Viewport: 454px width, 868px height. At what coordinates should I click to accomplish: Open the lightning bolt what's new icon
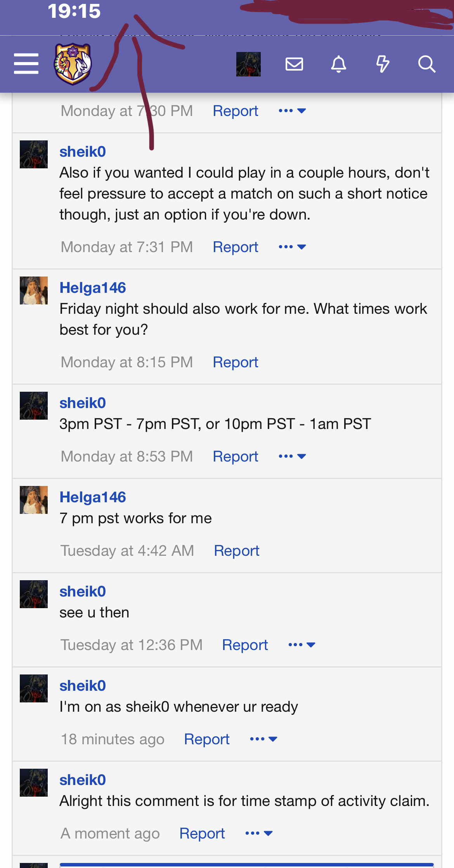[383, 64]
